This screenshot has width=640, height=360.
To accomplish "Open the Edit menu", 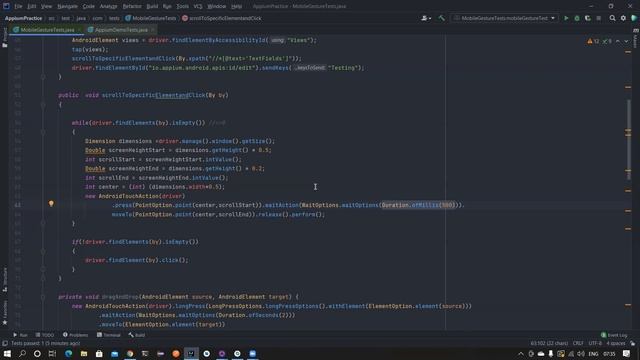I will 32,7.
